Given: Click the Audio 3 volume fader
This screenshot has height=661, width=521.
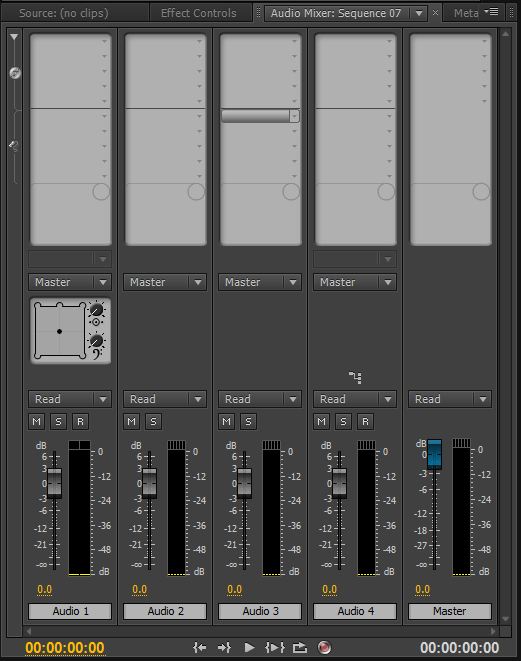Looking at the screenshot, I should pyautogui.click(x=244, y=483).
